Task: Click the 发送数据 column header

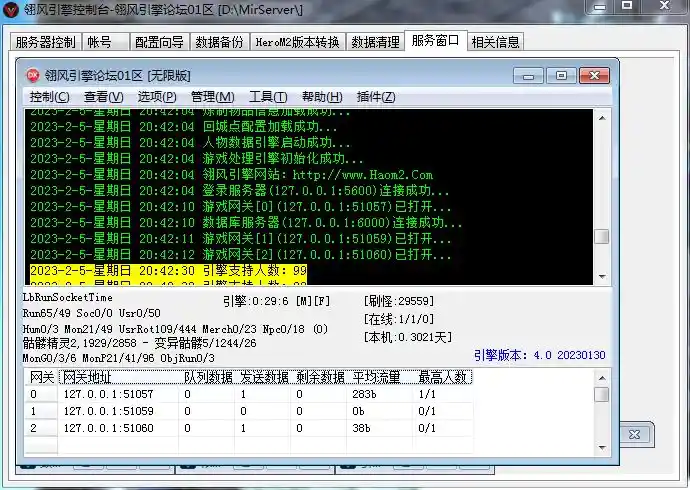Action: [264, 377]
